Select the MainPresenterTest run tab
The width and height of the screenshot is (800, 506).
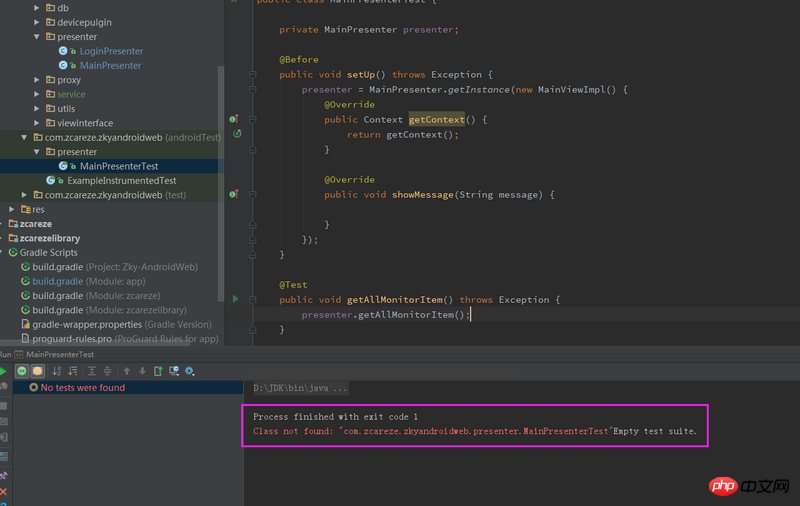coord(60,354)
